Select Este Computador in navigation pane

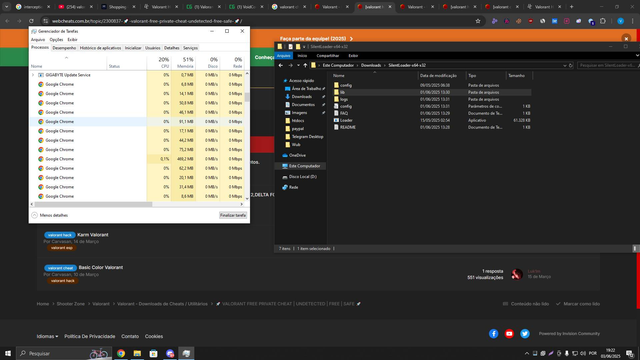click(304, 166)
